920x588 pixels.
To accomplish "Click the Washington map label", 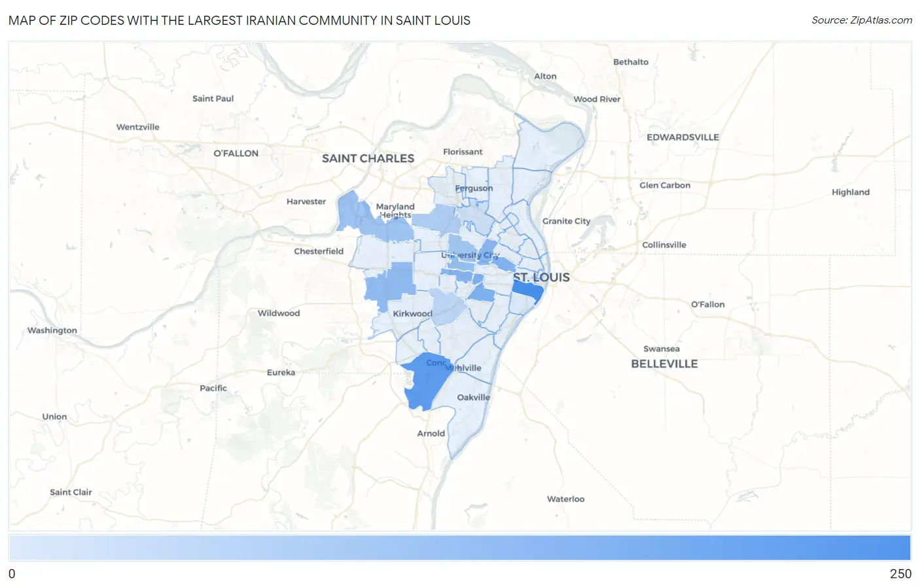I will 52,330.
